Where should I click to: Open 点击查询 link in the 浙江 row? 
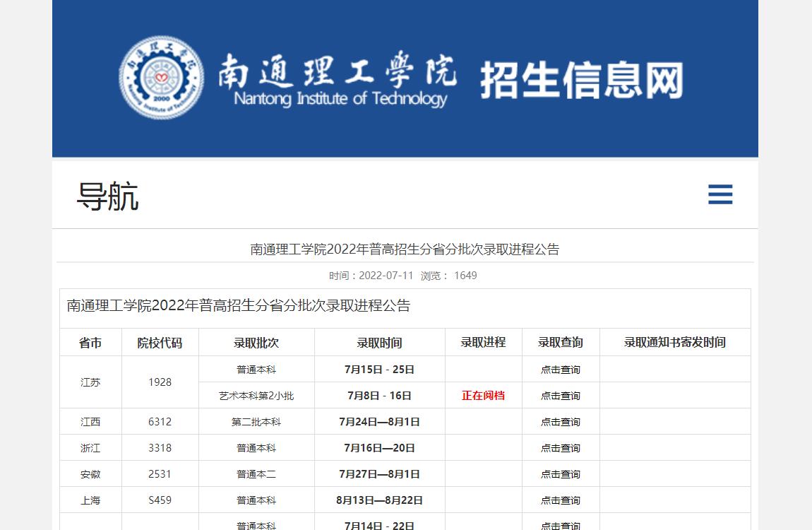pos(561,448)
